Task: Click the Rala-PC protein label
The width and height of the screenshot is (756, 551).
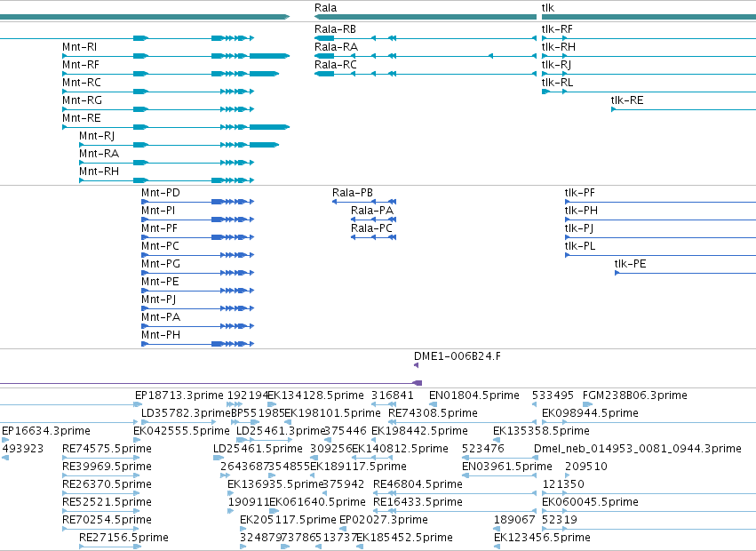Action: coord(371,228)
